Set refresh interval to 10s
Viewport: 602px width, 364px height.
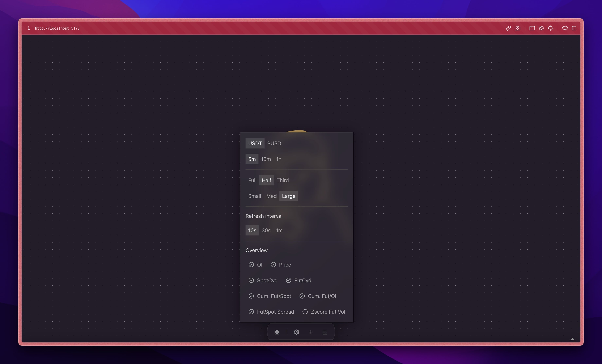click(x=252, y=230)
